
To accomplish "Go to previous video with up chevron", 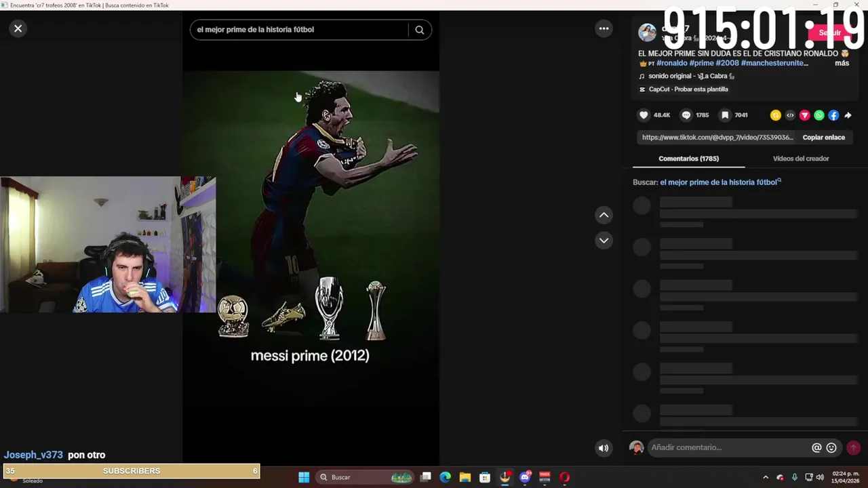I will tap(604, 216).
